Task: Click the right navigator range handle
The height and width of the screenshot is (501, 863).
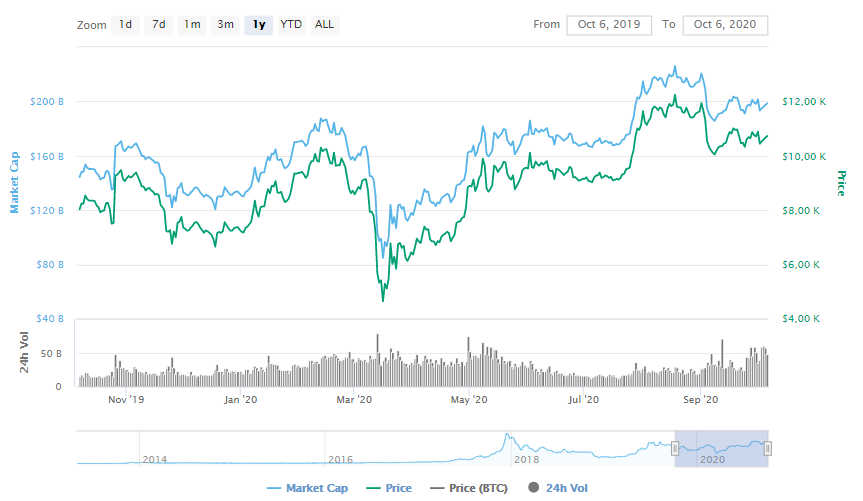Action: pyautogui.click(x=768, y=448)
